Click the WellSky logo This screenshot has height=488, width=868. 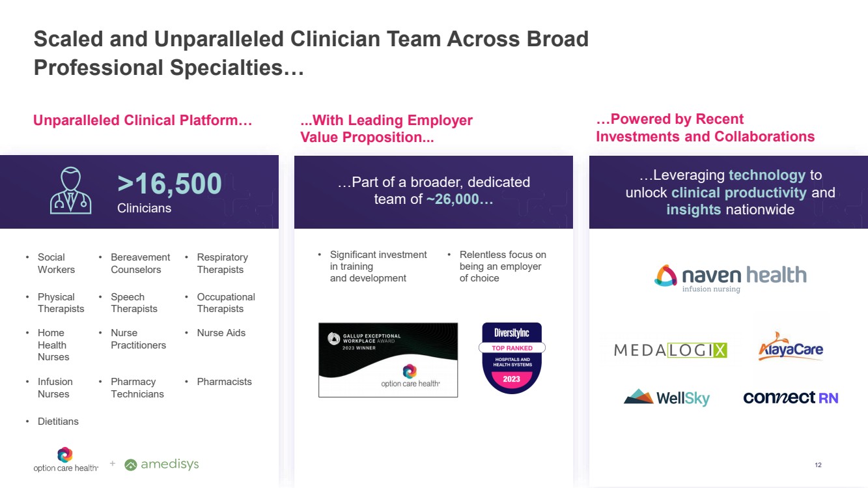(x=666, y=397)
